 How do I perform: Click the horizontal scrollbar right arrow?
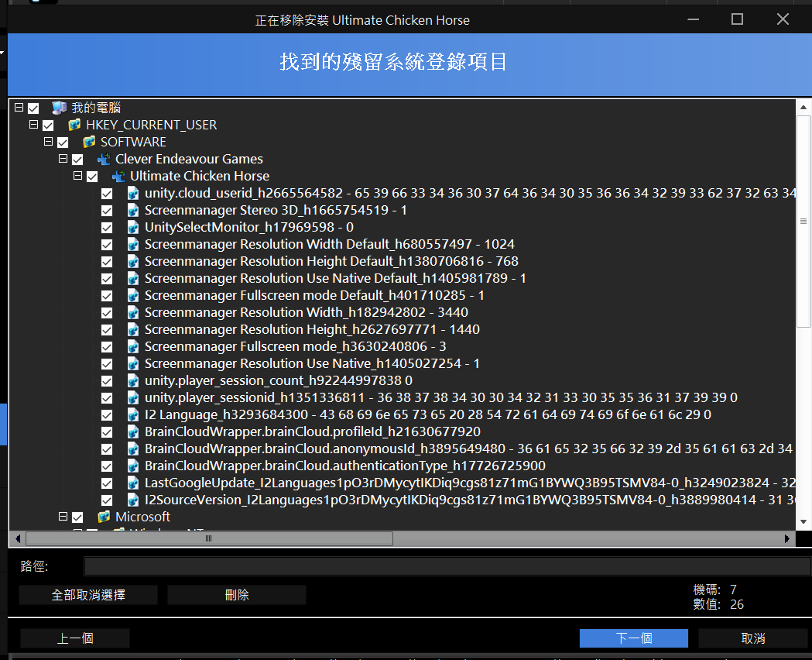click(x=788, y=538)
